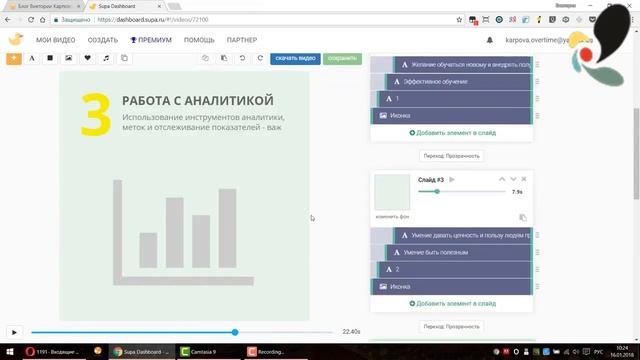Open notifications bell

click(489, 40)
